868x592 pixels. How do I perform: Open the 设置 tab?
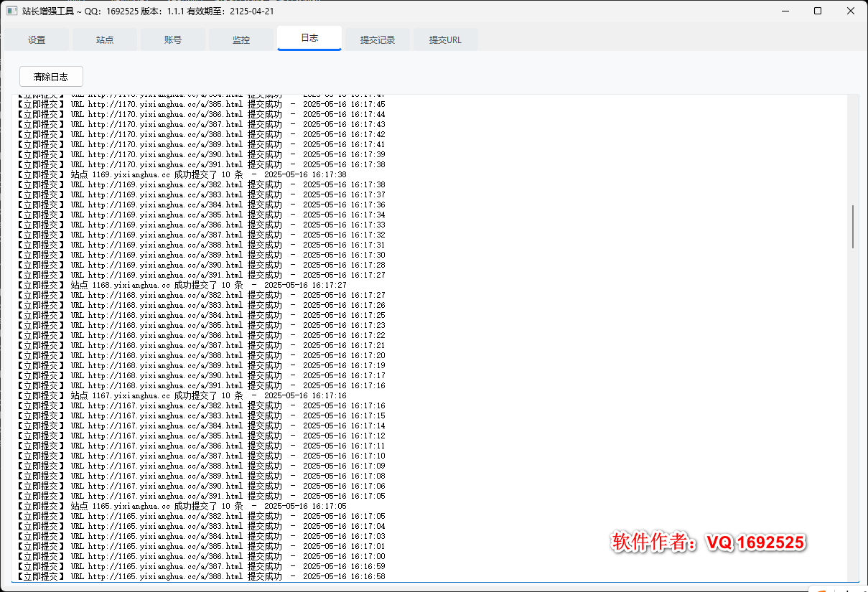[37, 40]
